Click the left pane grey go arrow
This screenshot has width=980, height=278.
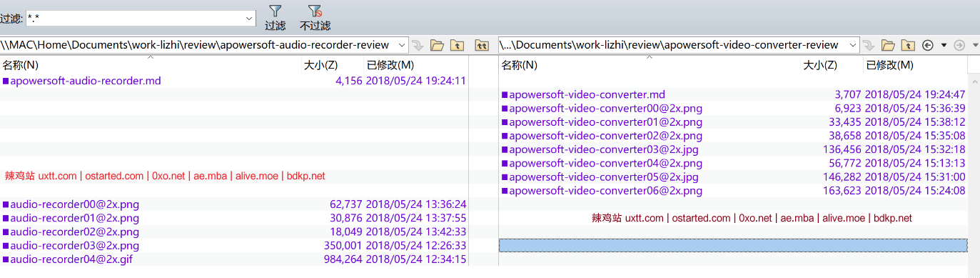[418, 45]
